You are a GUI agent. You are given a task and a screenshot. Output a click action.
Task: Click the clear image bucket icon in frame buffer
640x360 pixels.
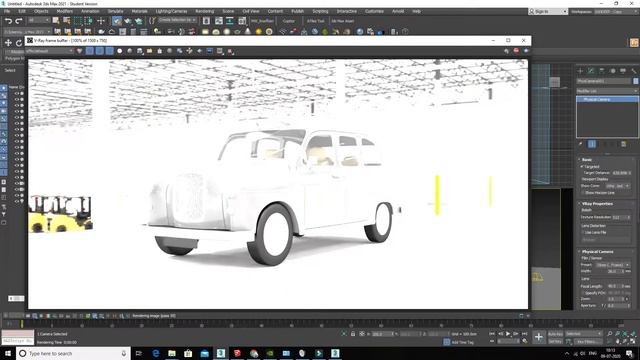pos(160,51)
